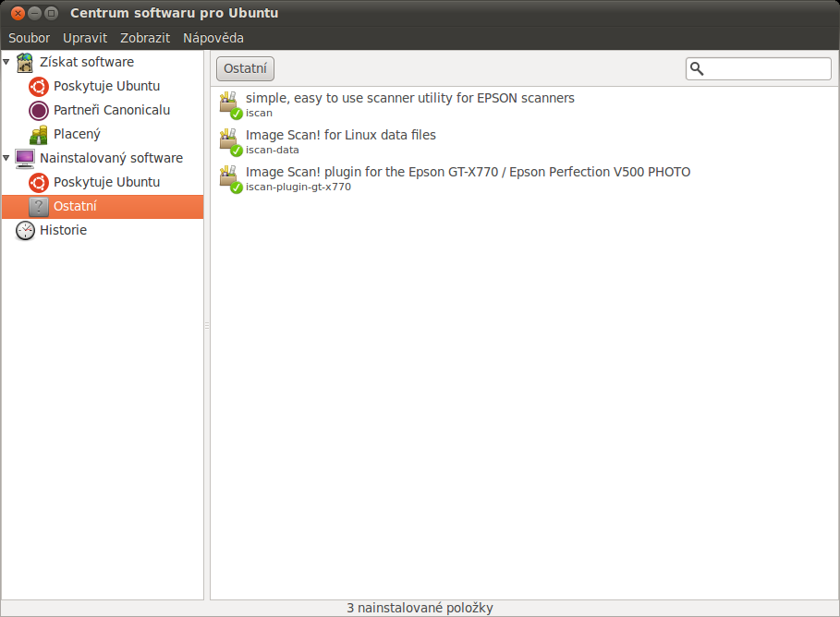Open the Nápověda menu
The height and width of the screenshot is (617, 840).
[213, 38]
